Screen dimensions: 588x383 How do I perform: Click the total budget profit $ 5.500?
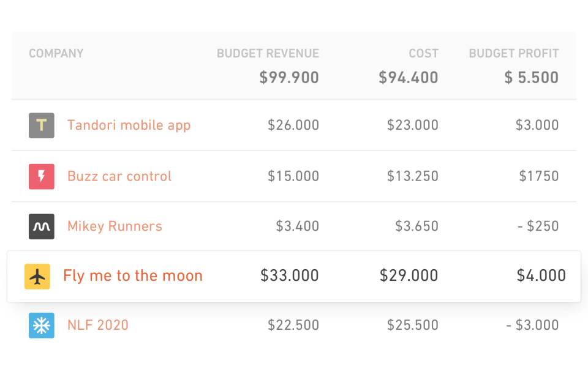pos(532,78)
